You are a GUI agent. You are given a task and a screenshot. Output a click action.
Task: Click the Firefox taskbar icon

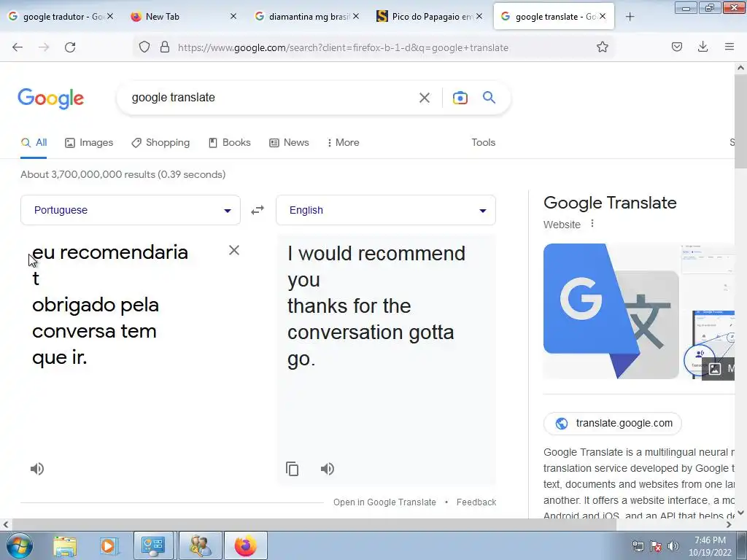click(x=245, y=545)
